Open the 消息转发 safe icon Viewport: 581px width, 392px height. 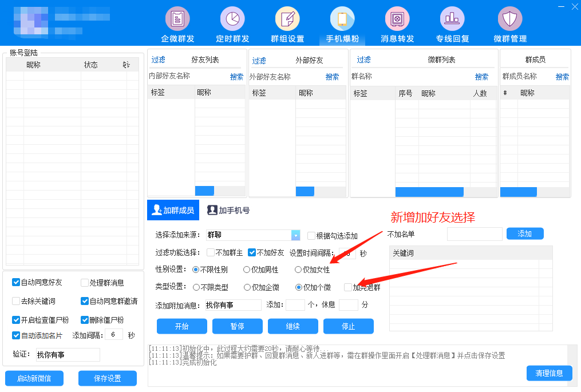tap(397, 19)
